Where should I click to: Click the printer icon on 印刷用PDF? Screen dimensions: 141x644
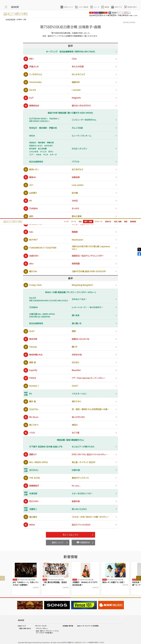pyautogui.click(x=78, y=542)
